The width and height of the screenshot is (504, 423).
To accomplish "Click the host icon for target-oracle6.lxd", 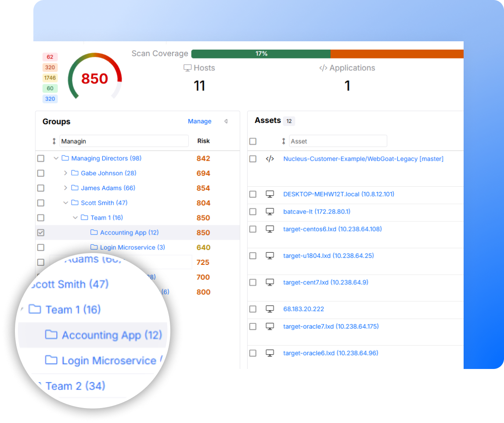I will point(270,353).
